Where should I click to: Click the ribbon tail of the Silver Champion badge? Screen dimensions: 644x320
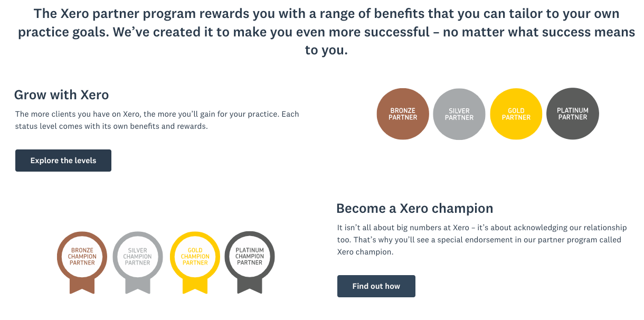(x=138, y=286)
